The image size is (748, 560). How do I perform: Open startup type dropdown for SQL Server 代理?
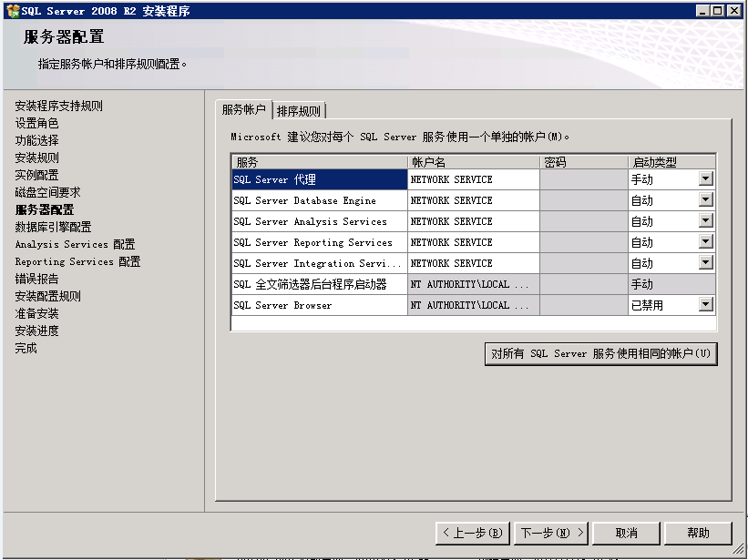[x=705, y=179]
